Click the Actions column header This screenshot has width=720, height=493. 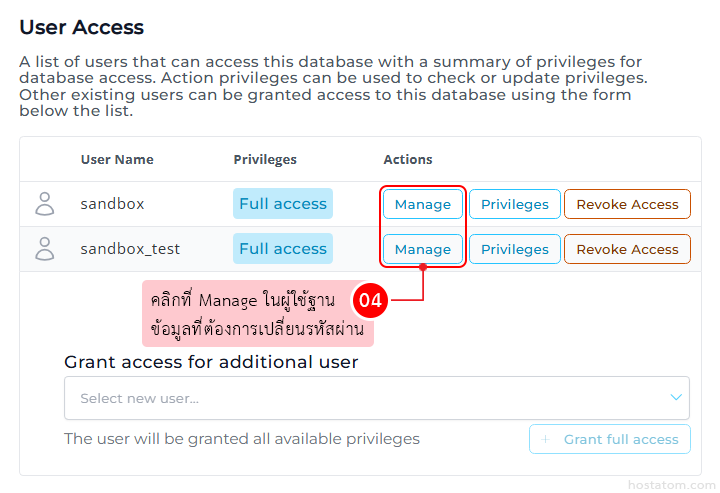408,160
